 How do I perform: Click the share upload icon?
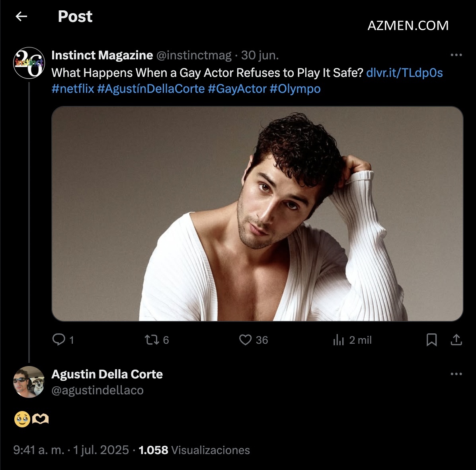(x=456, y=340)
